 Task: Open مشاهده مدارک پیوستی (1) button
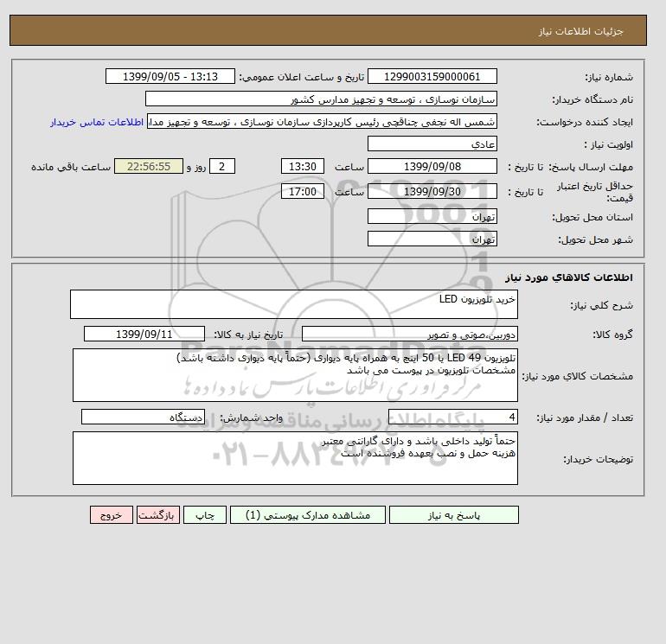click(308, 515)
